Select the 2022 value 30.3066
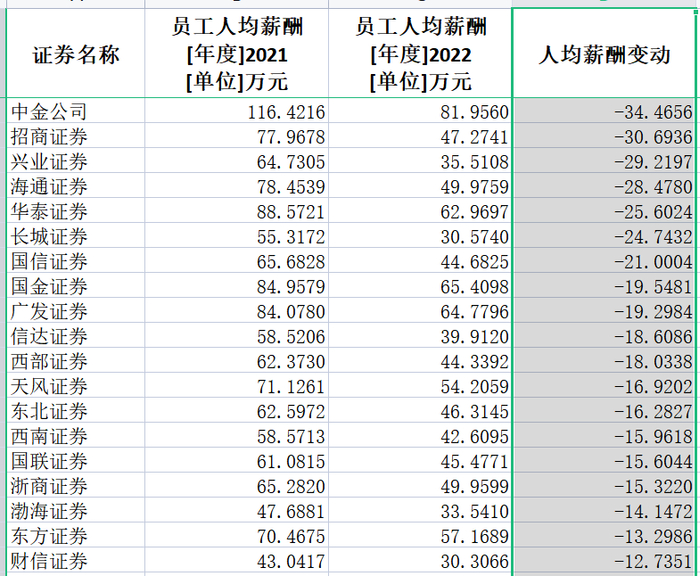This screenshot has height=576, width=700. point(420,560)
